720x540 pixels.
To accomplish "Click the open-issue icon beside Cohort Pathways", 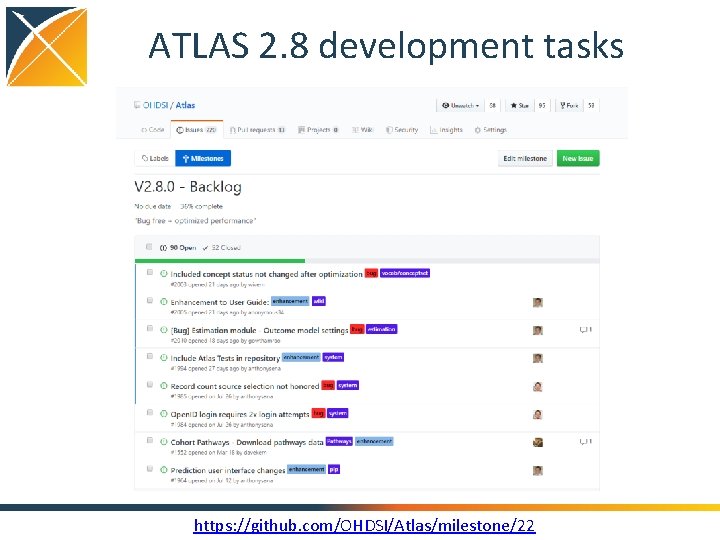I will (163, 442).
